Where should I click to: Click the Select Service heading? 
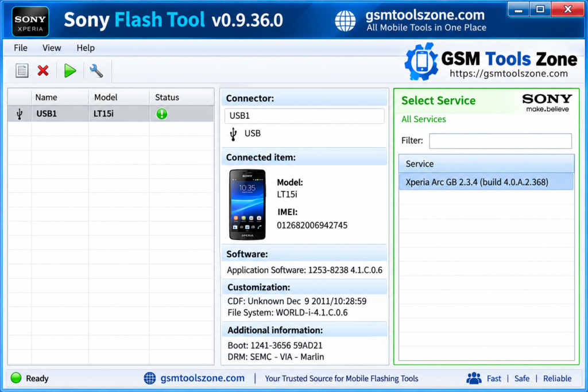coord(438,100)
